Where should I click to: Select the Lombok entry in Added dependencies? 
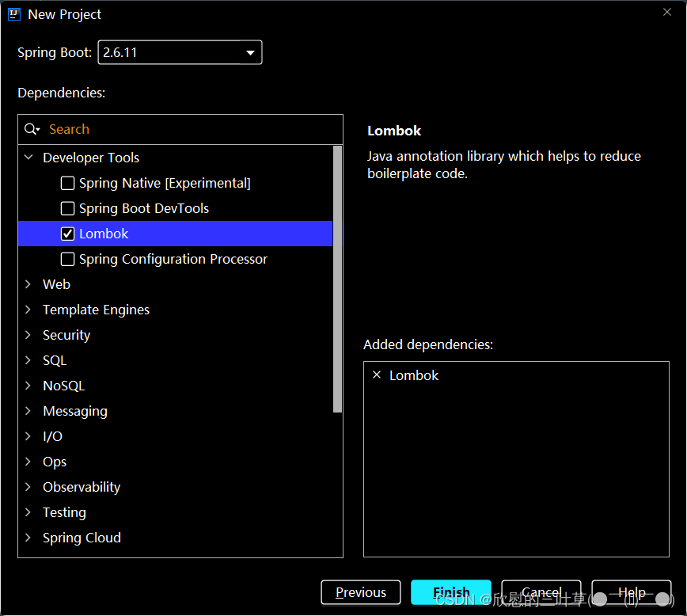click(x=414, y=375)
